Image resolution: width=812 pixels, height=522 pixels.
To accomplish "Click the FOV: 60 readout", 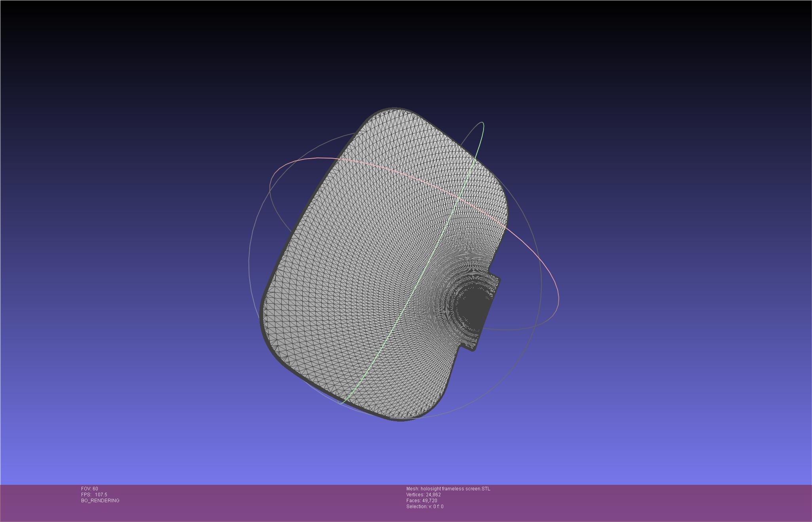I will click(x=89, y=489).
